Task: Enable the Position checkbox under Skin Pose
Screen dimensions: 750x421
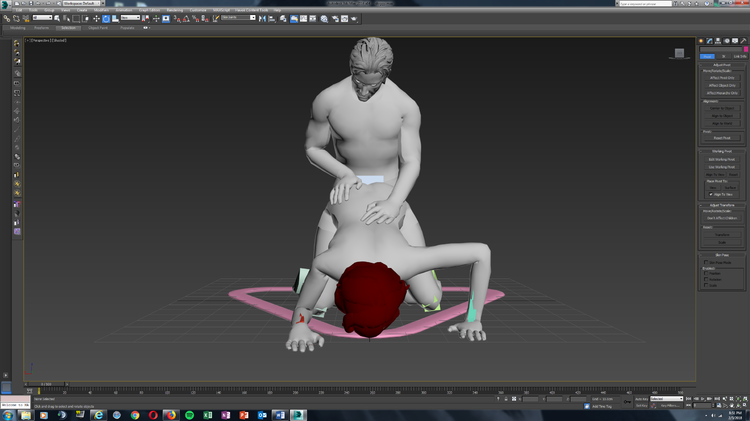Action: point(706,274)
